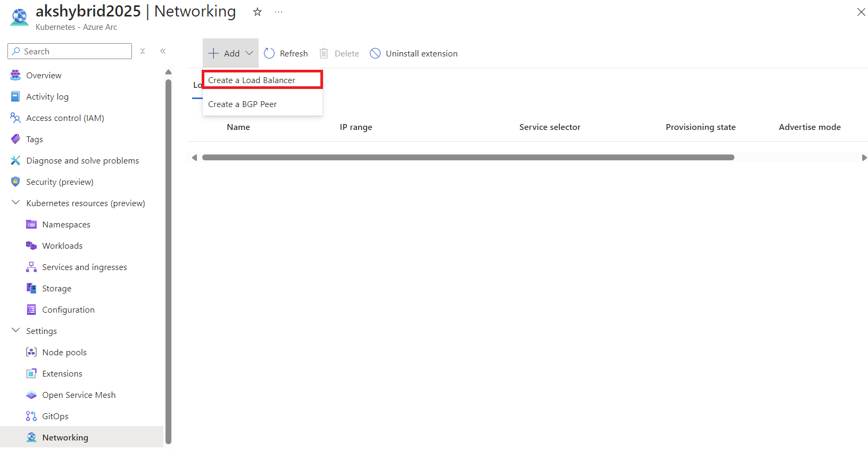
Task: Open the GitOps page
Action: [x=55, y=416]
